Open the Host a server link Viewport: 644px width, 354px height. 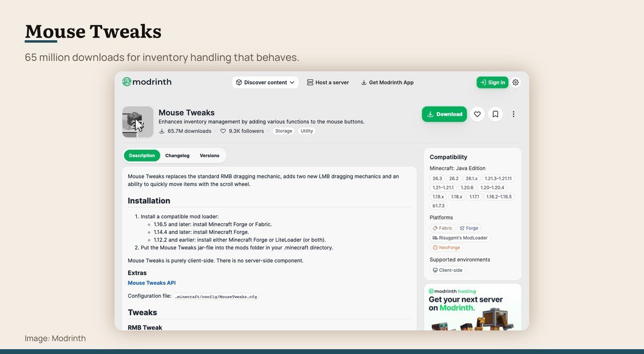click(328, 83)
